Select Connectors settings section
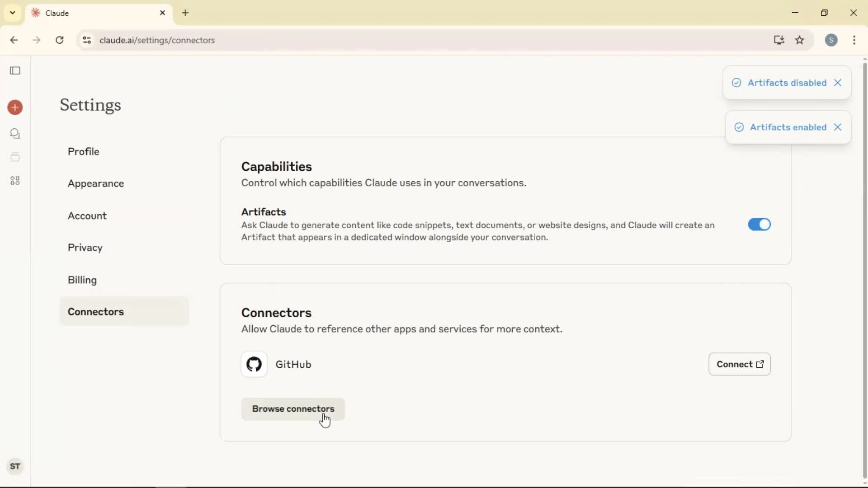This screenshot has height=488, width=868. [x=124, y=312]
